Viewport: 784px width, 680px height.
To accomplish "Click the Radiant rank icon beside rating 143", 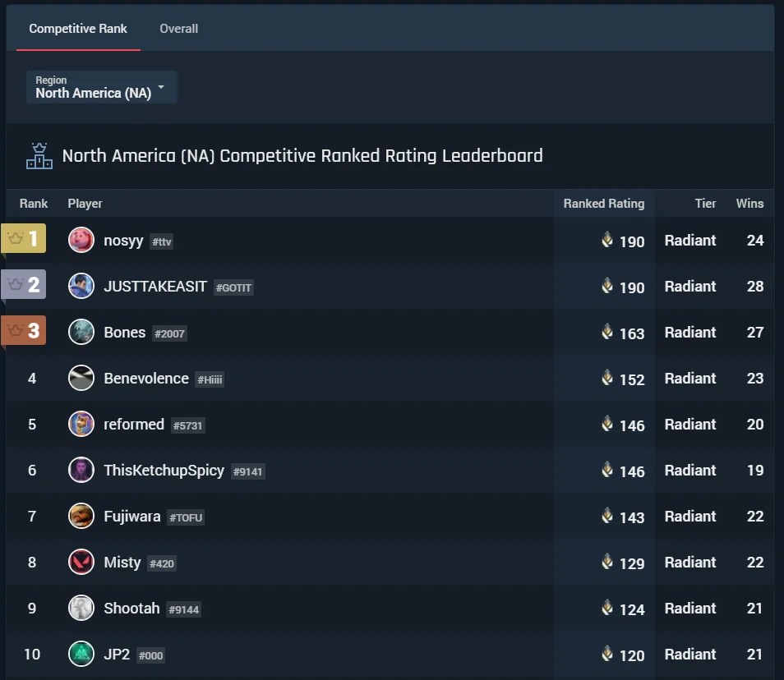I will 607,516.
